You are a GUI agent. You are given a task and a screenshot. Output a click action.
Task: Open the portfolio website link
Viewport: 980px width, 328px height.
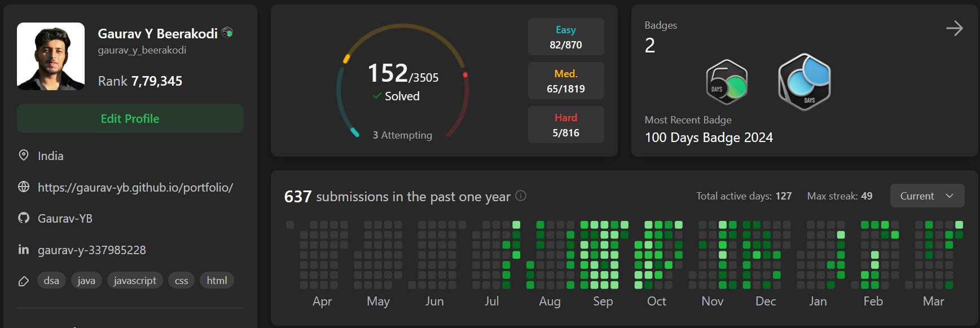pos(135,187)
